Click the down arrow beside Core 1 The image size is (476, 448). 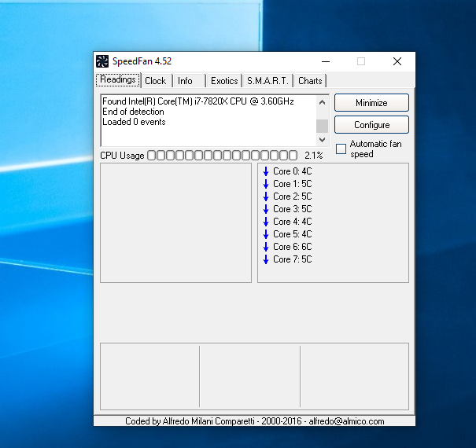266,184
